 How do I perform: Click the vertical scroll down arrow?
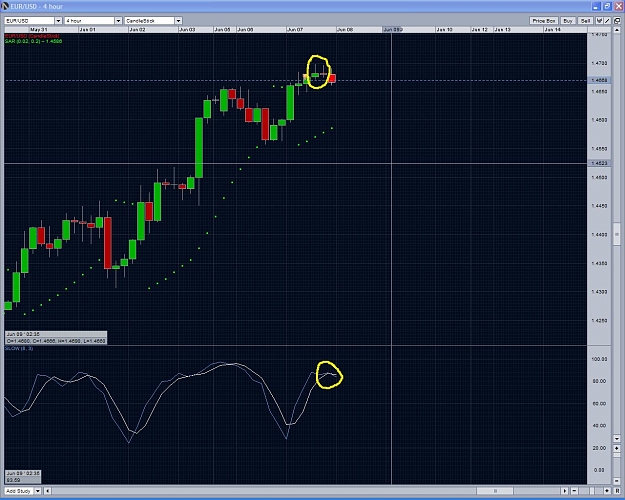[617, 439]
